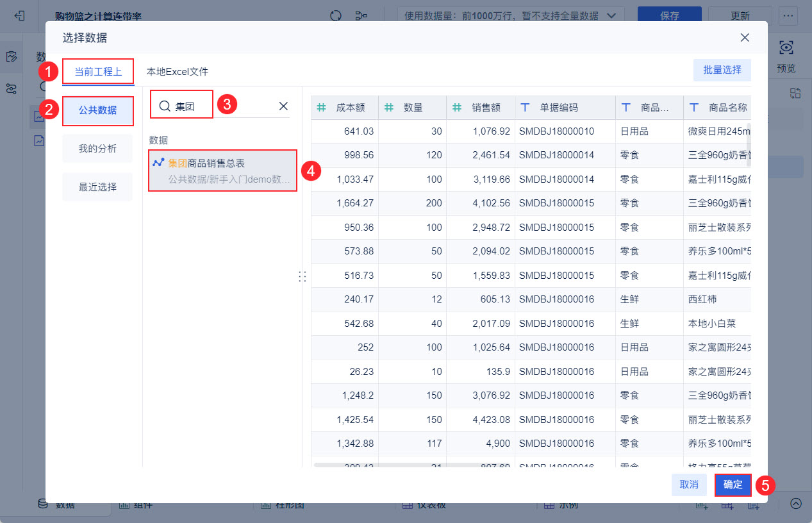Click the 批量选择 button
This screenshot has width=812, height=523.
click(722, 70)
